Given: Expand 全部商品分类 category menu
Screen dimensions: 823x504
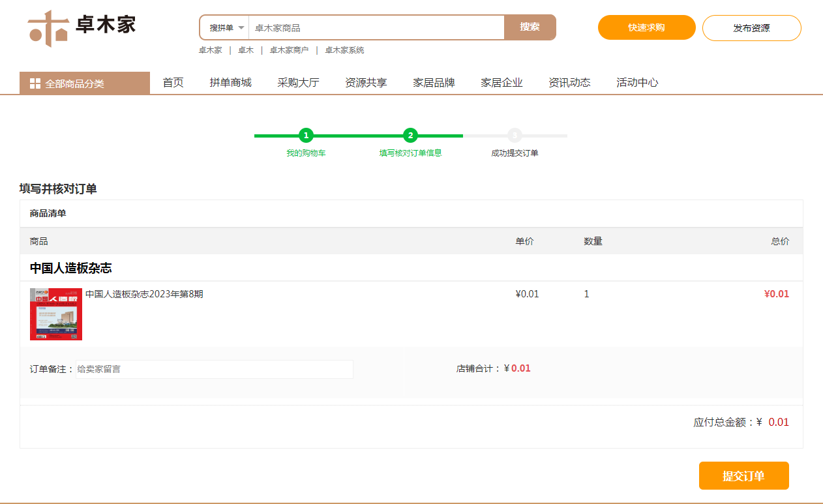Looking at the screenshot, I should (x=85, y=83).
